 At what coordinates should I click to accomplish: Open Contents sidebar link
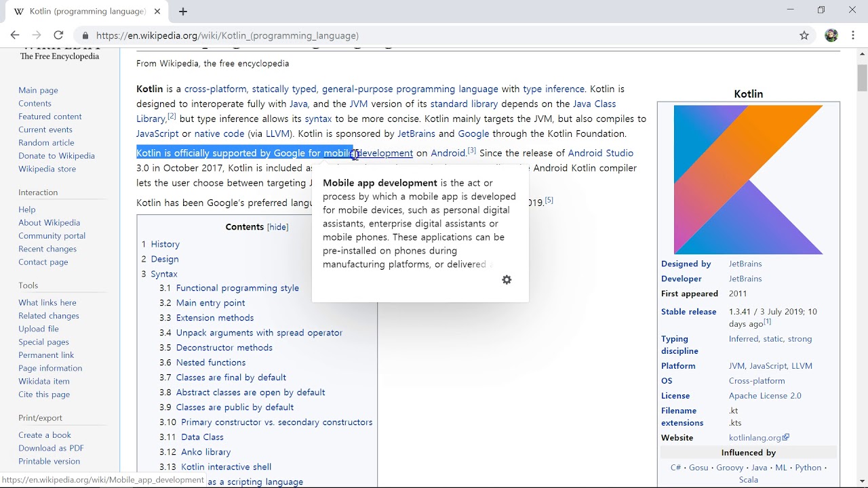pyautogui.click(x=35, y=103)
